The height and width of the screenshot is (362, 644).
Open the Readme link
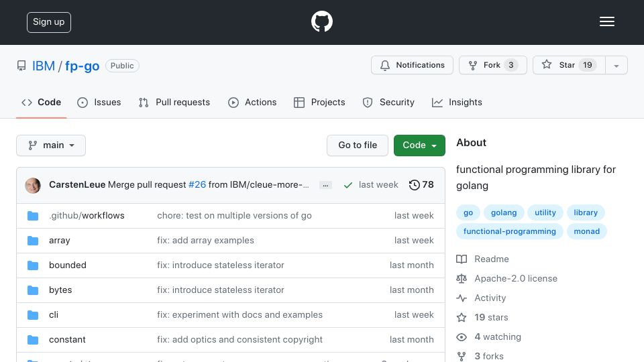tap(492, 259)
